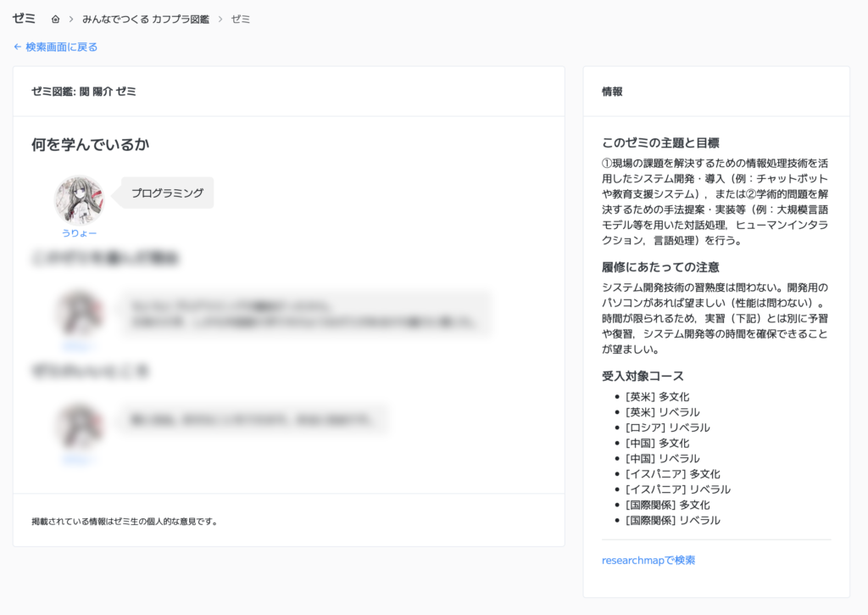868x615 pixels.
Task: Click the うりょー avatar beside プログラミング
Action: tap(79, 200)
